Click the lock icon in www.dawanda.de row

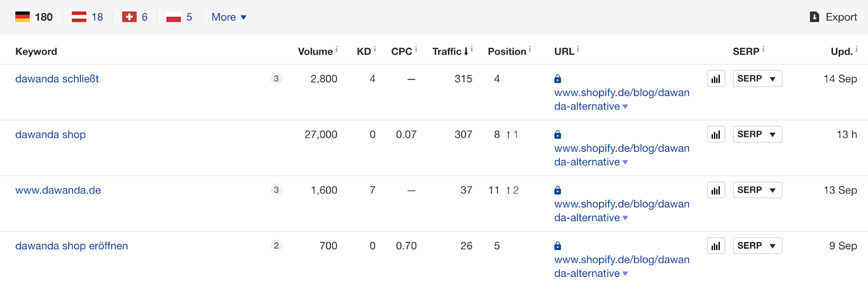(558, 191)
